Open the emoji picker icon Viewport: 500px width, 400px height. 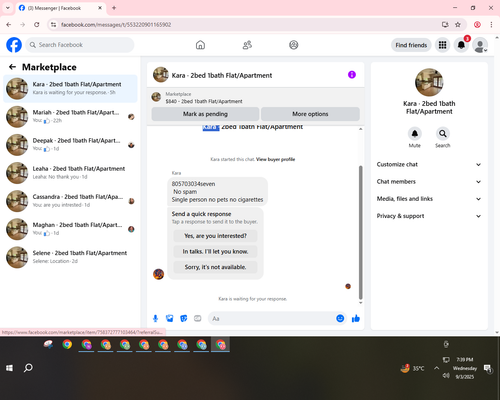click(340, 318)
